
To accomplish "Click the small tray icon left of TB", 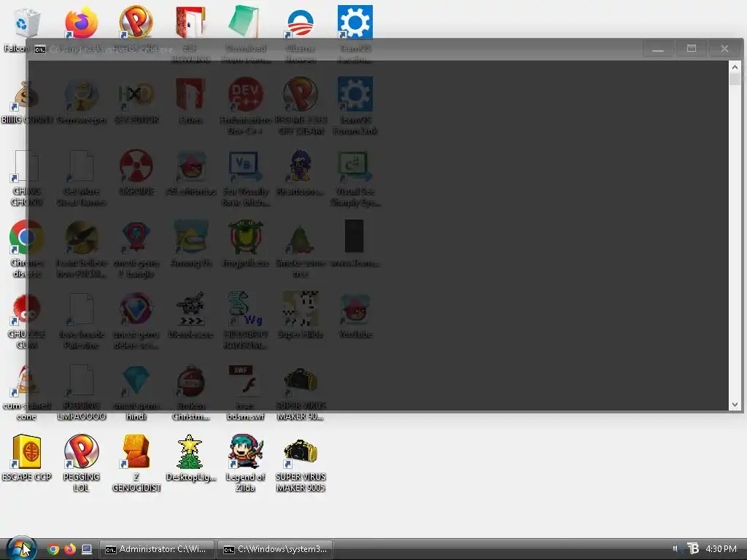I will pyautogui.click(x=675, y=548).
